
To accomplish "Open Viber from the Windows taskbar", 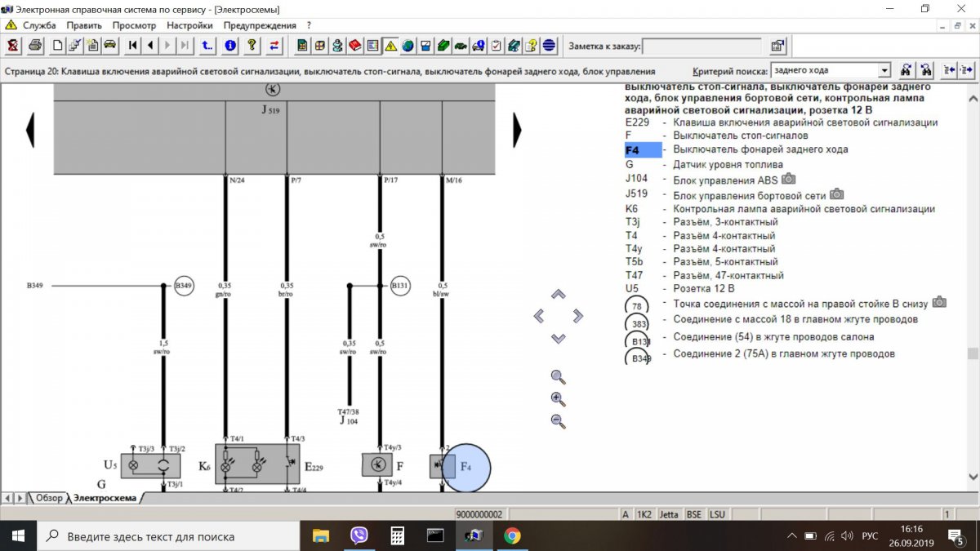I will point(359,536).
